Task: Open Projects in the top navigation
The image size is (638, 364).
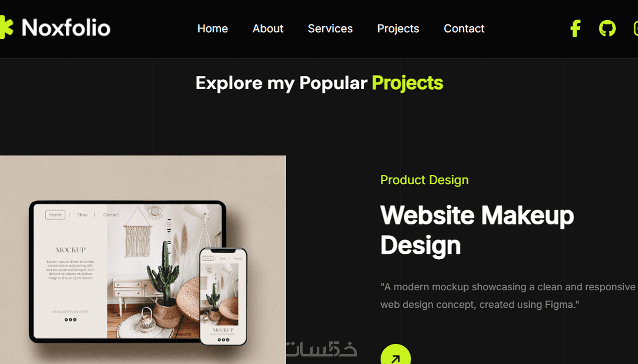Action: pos(398,29)
